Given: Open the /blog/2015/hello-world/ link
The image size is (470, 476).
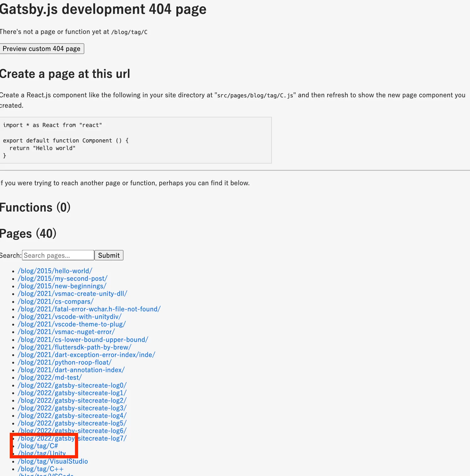Looking at the screenshot, I should [x=55, y=271].
